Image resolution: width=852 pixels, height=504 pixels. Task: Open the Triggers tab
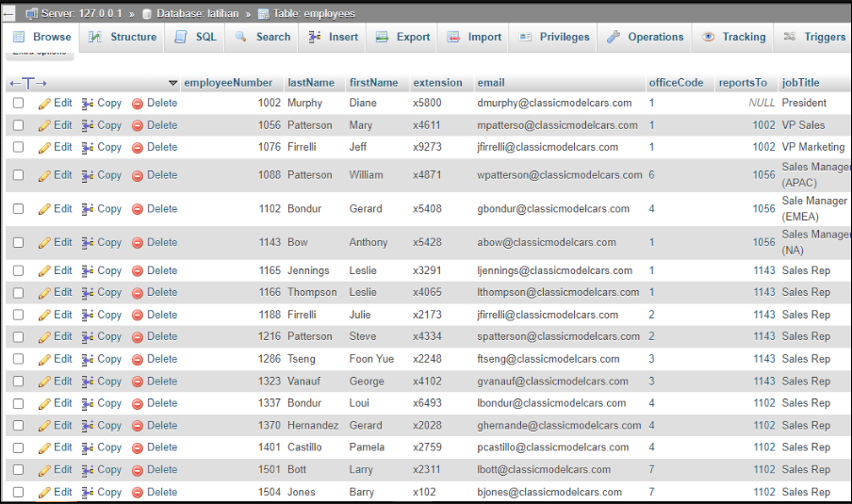point(813,37)
